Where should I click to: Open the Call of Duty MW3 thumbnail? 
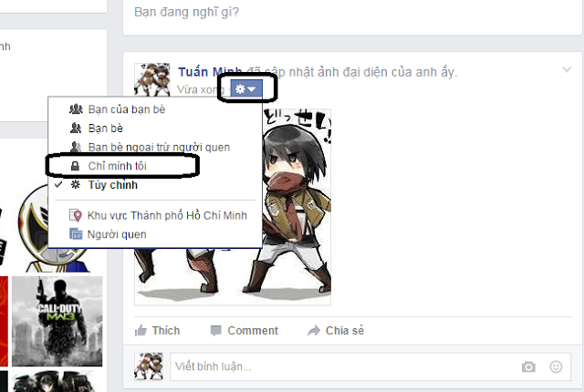(x=57, y=321)
